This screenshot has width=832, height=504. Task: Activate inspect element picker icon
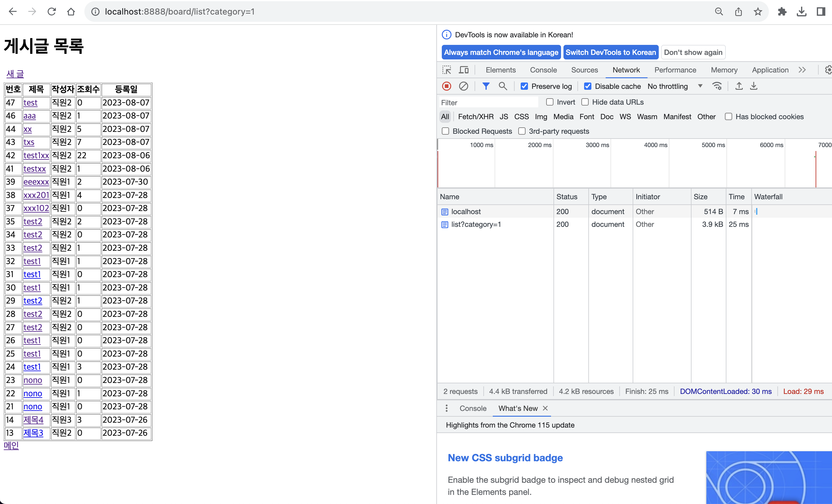pyautogui.click(x=446, y=70)
